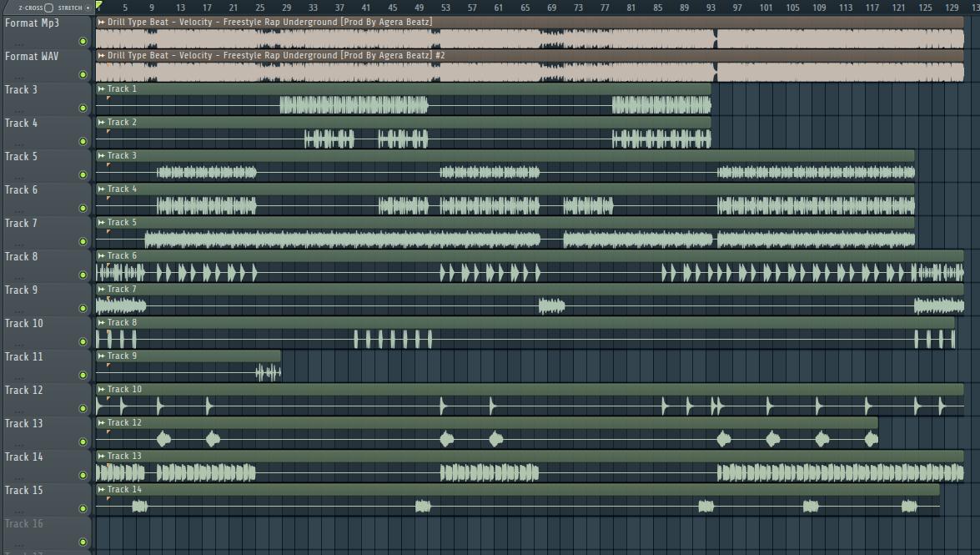Screen dimensions: 980x555
Task: Mute playlist Track 8
Action: tap(83, 275)
